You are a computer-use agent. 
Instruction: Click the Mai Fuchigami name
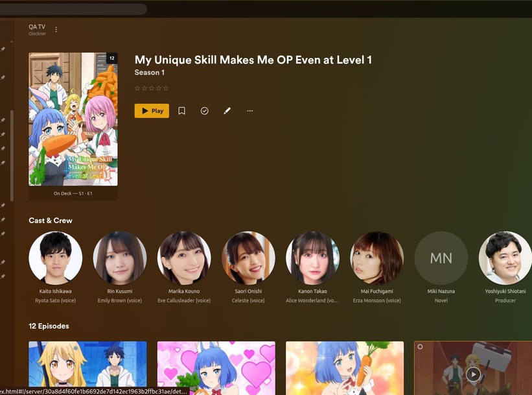(x=377, y=291)
